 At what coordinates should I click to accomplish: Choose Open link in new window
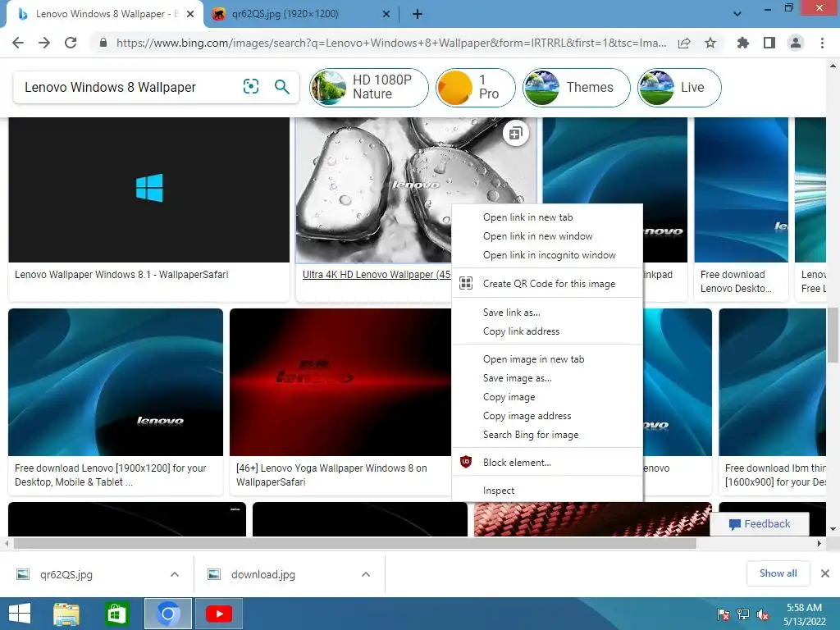[x=547, y=236]
